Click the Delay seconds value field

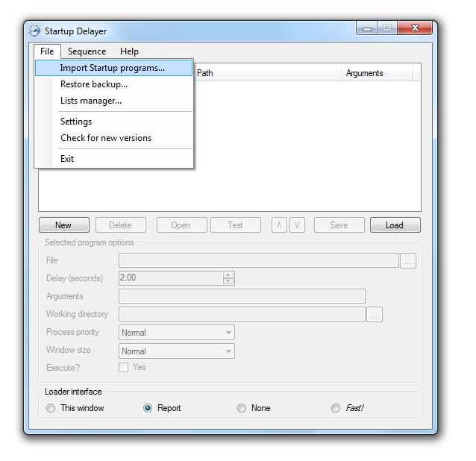pos(171,278)
